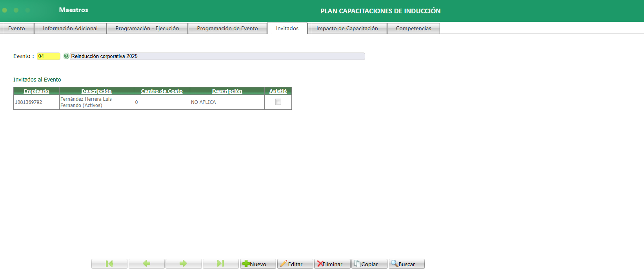Click the Copiar button
This screenshot has width=644, height=272.
point(369,264)
